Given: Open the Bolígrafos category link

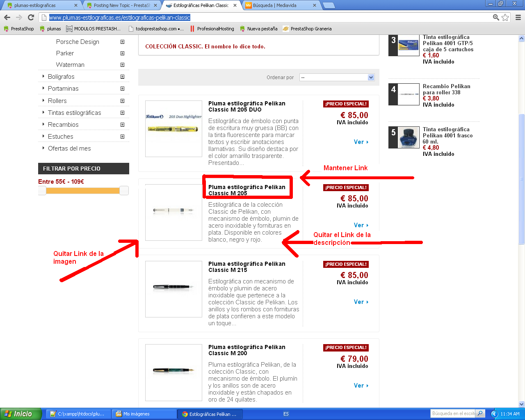Looking at the screenshot, I should point(61,77).
